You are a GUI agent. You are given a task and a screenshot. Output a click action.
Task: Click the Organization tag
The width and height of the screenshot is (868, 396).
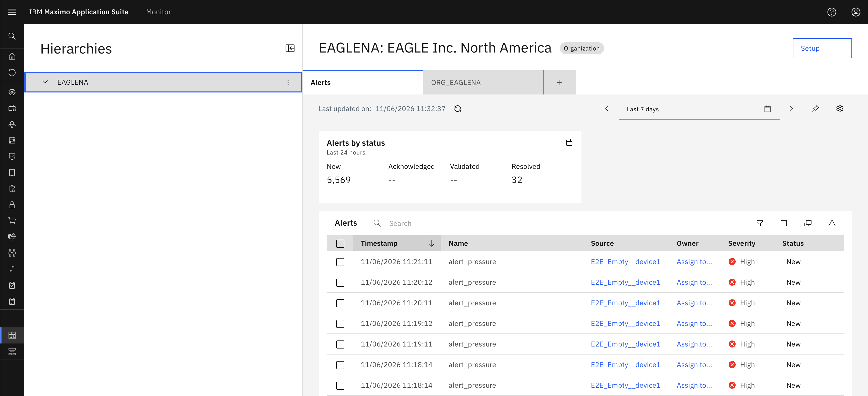(x=582, y=48)
